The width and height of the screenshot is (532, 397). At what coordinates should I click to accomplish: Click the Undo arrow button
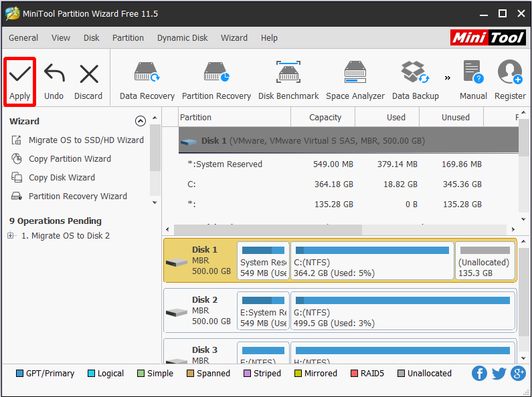click(54, 82)
